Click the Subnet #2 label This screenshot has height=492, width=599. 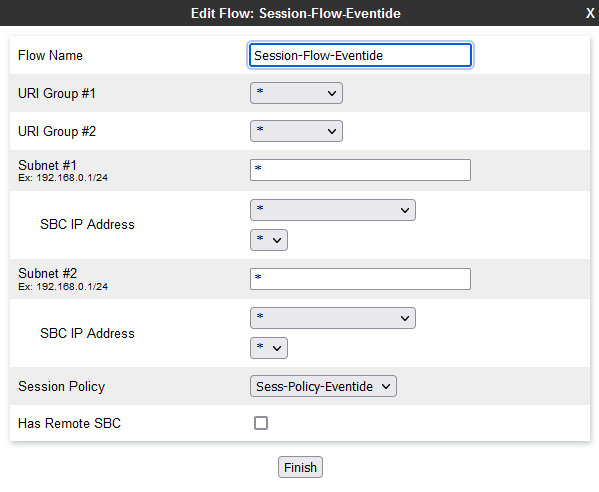click(x=47, y=274)
